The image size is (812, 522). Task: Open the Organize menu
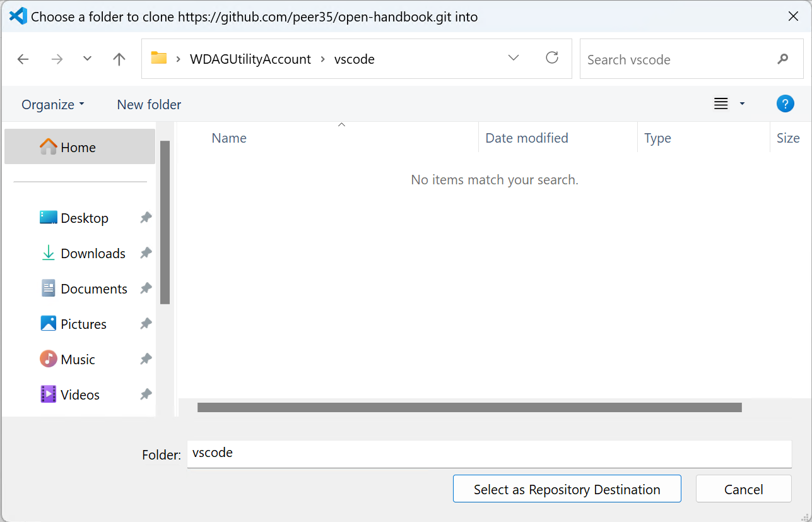(53, 105)
